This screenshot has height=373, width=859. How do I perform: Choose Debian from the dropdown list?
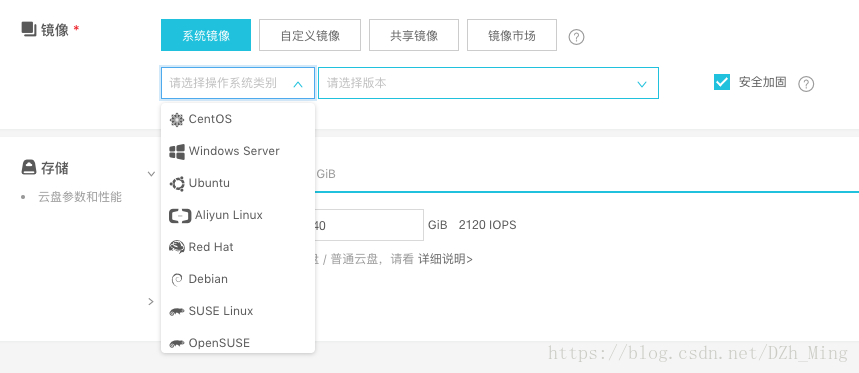(238, 279)
